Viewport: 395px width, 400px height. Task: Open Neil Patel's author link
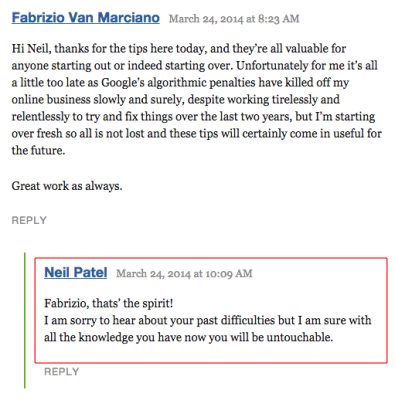click(x=76, y=272)
